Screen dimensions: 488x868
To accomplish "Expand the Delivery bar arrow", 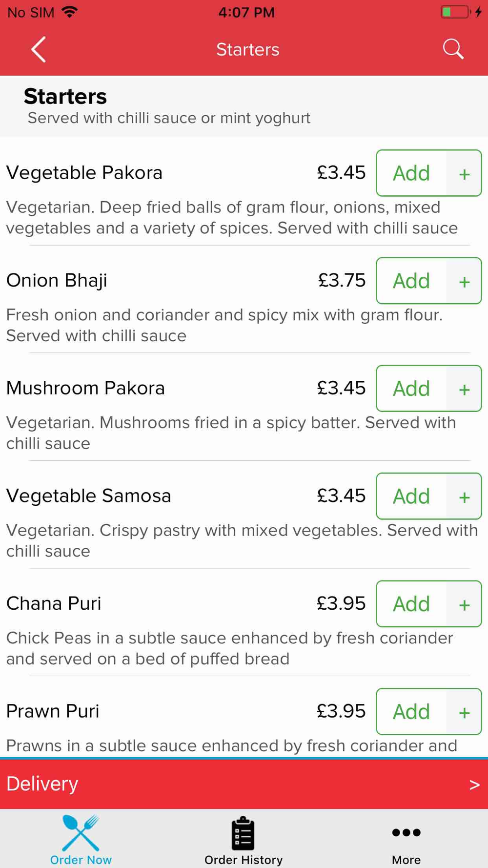I will pyautogui.click(x=474, y=785).
